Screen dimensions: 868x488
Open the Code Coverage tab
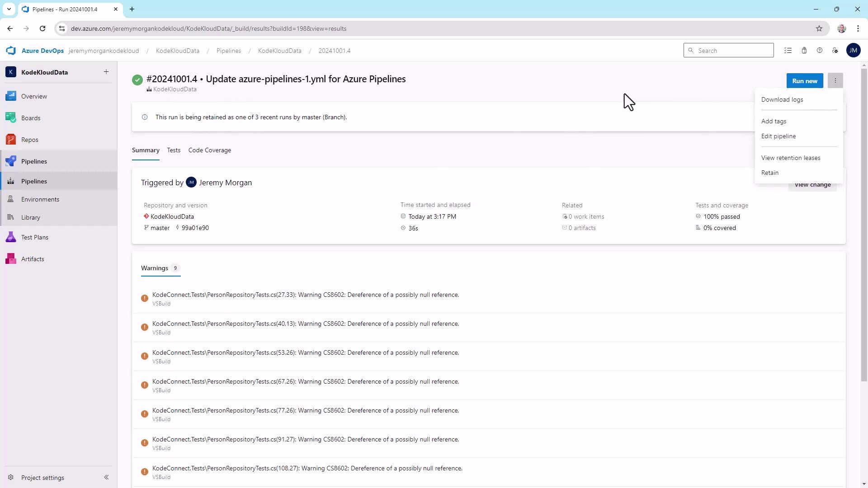209,150
